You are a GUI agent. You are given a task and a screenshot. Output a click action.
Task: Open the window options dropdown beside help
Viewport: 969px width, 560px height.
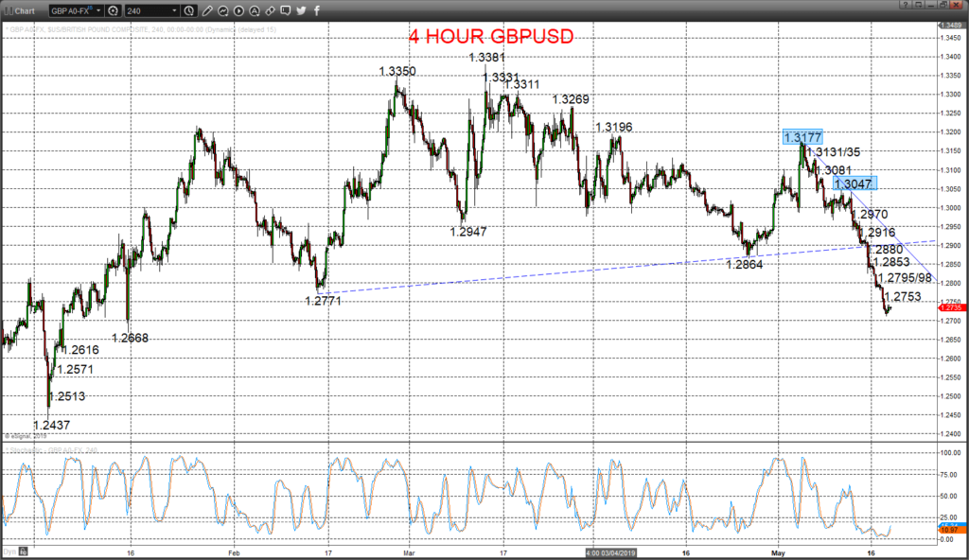[x=918, y=5]
